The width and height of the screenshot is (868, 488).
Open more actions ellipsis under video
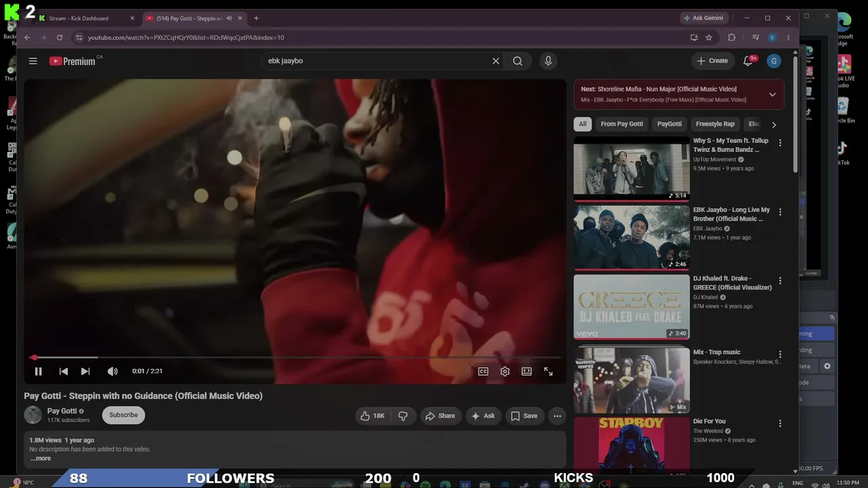click(x=557, y=416)
